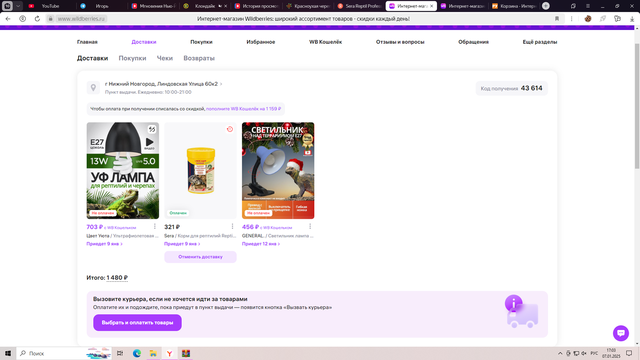Click the Yandex Browser taskbar icon
Viewport: 640px width, 360px height.
click(169, 353)
